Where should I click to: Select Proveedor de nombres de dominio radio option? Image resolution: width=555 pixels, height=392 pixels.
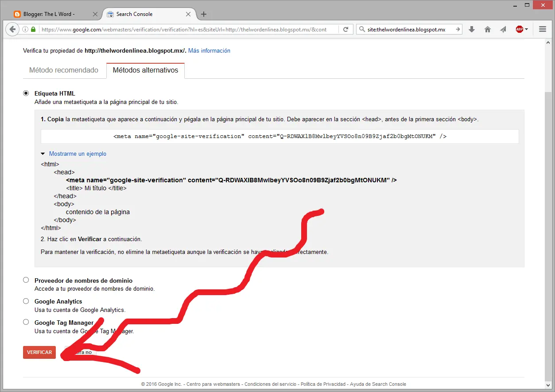click(26, 280)
